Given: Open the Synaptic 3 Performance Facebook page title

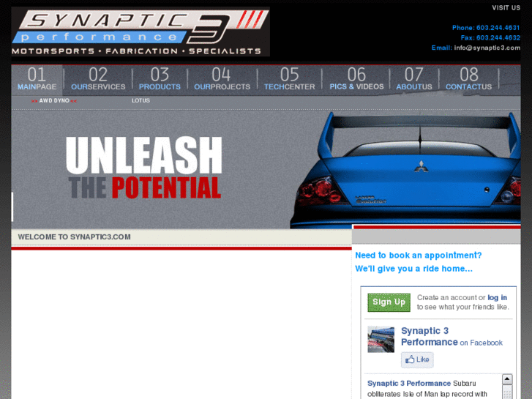Looking at the screenshot, I should coord(430,336).
